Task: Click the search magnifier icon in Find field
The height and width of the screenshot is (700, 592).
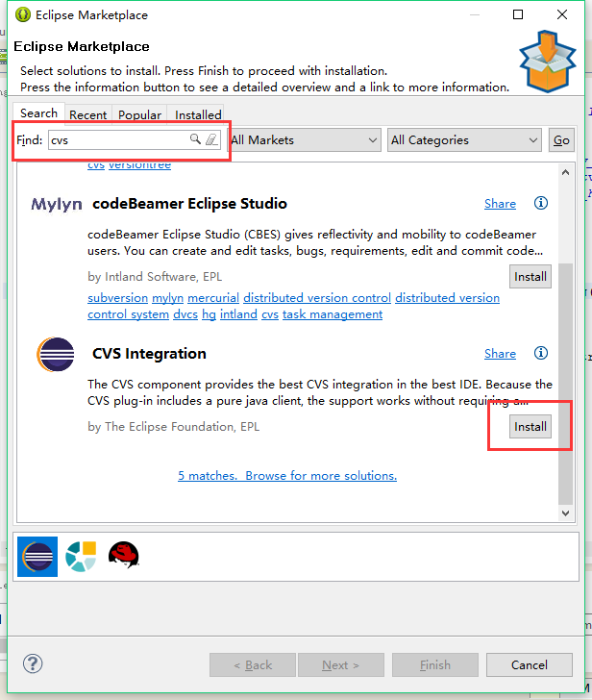Action: (x=195, y=138)
